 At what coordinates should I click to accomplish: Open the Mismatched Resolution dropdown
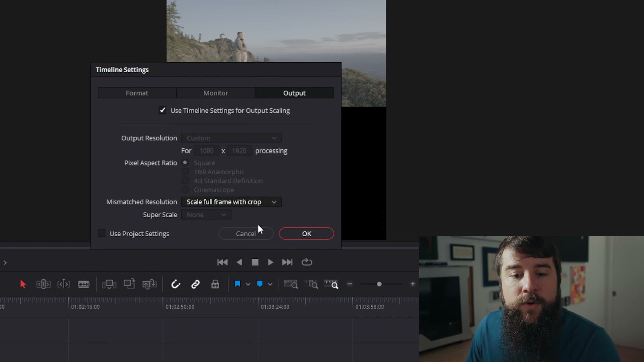tap(231, 202)
